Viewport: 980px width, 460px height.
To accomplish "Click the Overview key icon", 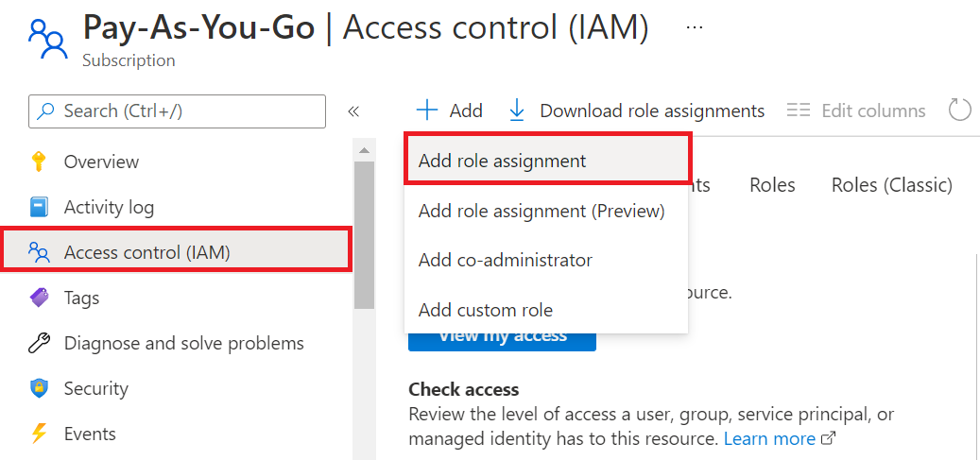I will [x=39, y=162].
